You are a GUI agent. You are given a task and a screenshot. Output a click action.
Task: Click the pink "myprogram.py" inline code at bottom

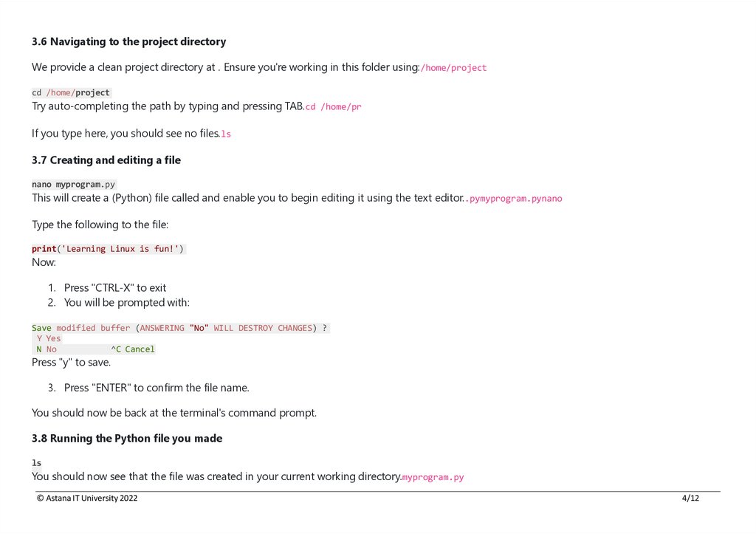pyautogui.click(x=433, y=477)
